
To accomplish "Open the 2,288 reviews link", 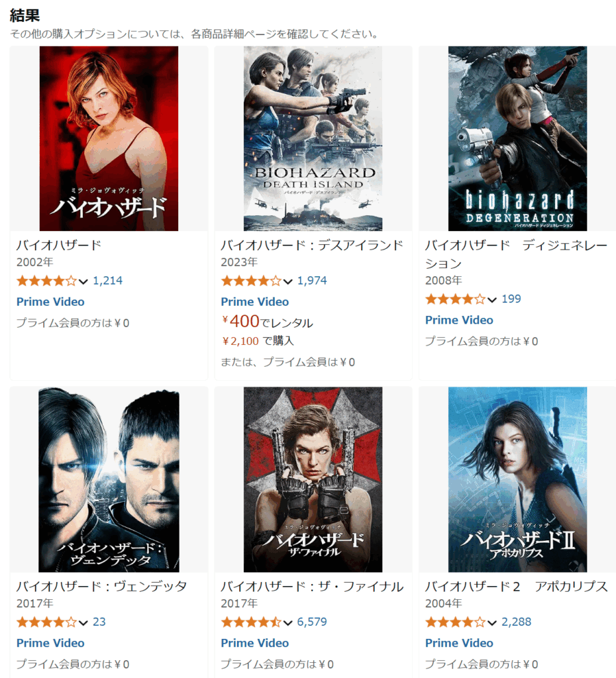I will (x=516, y=622).
